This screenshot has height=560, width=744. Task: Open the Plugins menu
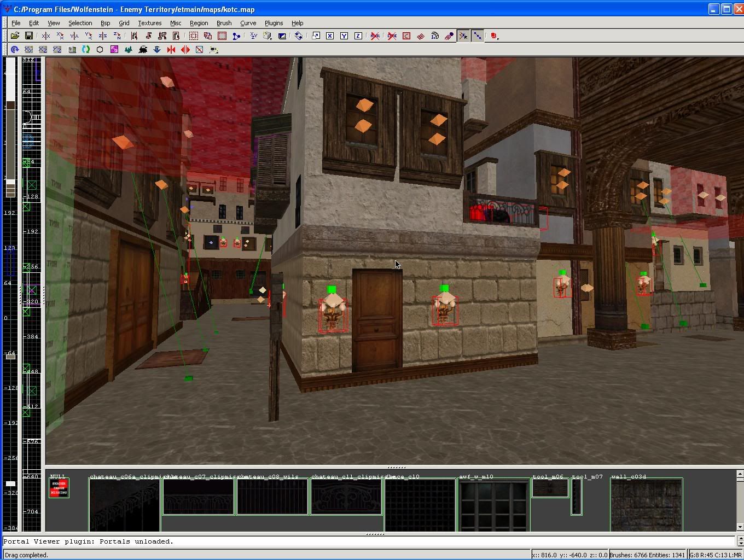click(274, 23)
